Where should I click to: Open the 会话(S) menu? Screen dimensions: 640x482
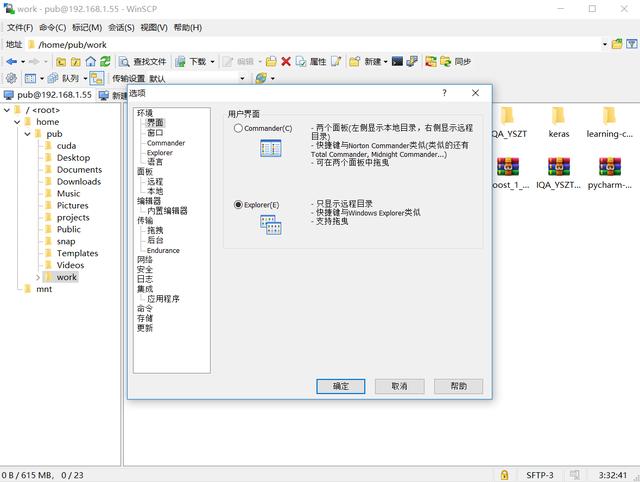[x=121, y=28]
